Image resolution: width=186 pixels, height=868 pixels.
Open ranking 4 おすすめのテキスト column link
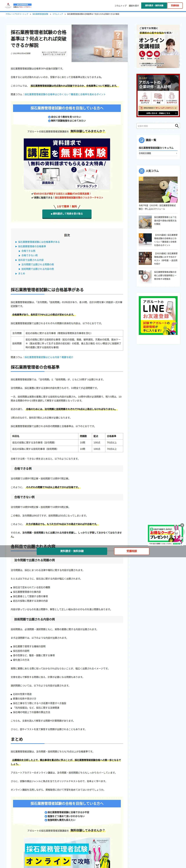click(165, 258)
